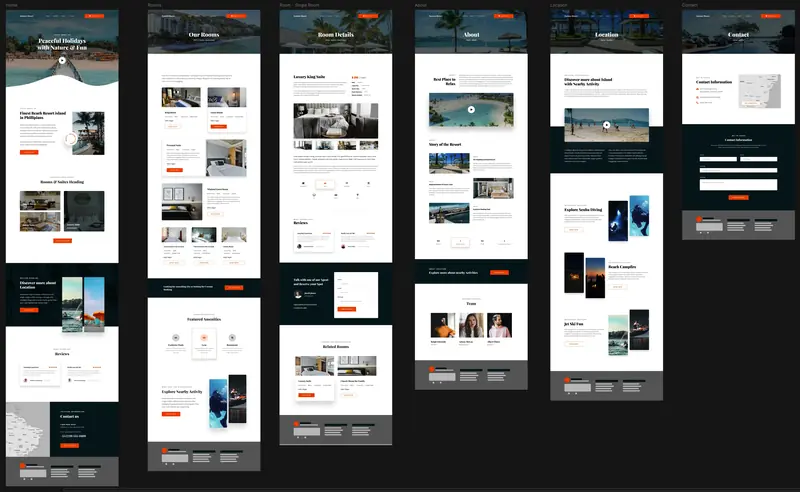Open the map on Contact page
Viewport: 800px width, 492px height.
[x=760, y=91]
